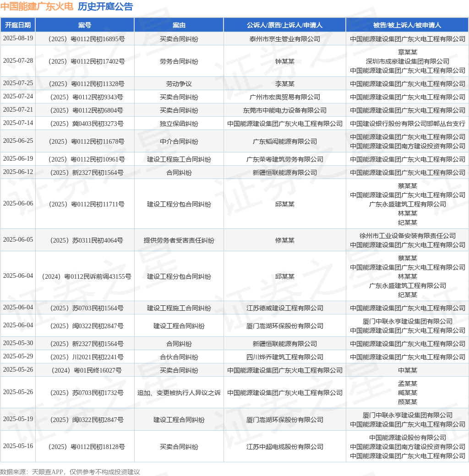Click the '案由' column header
This screenshot has width=469, height=476.
[179, 25]
